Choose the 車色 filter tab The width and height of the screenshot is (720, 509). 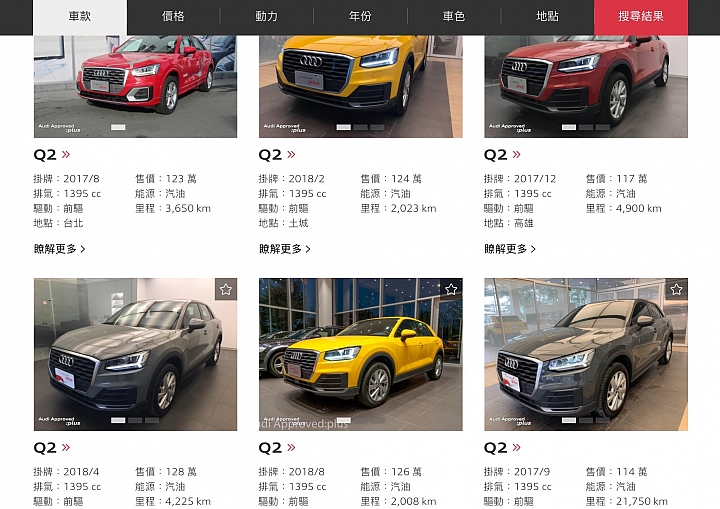click(454, 17)
